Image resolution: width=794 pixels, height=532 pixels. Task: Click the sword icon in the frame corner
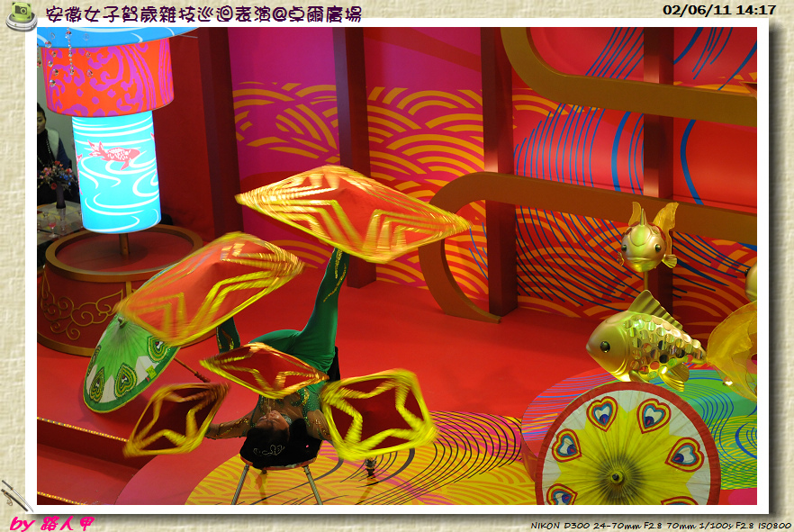click(x=16, y=496)
